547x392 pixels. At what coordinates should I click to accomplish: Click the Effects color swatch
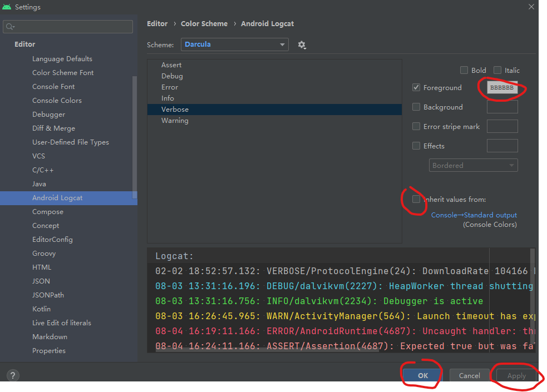point(502,146)
